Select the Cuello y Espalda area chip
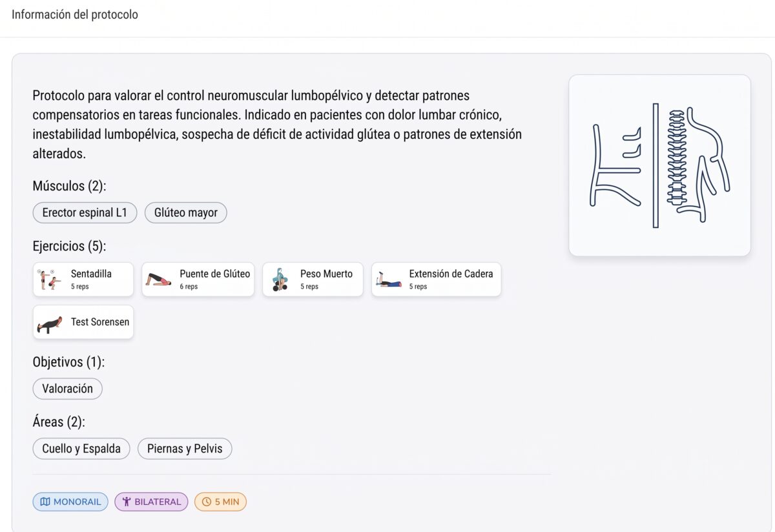This screenshot has height=532, width=775. (x=81, y=449)
